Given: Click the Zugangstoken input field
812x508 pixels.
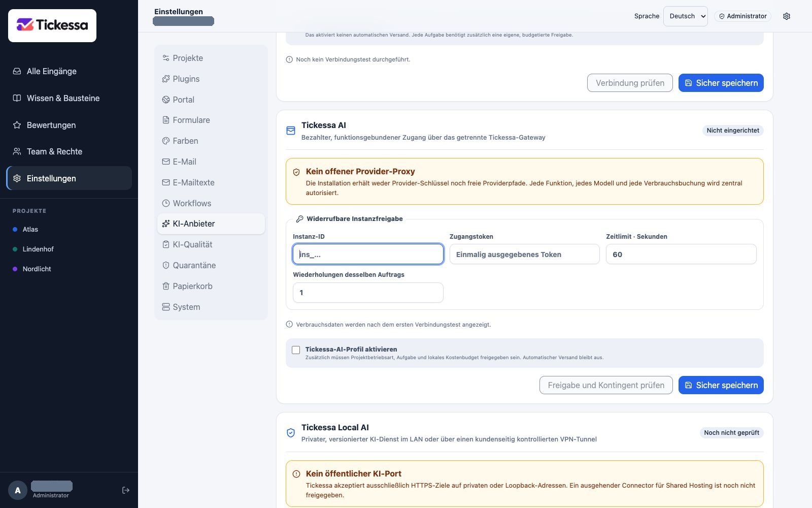Looking at the screenshot, I should point(524,254).
